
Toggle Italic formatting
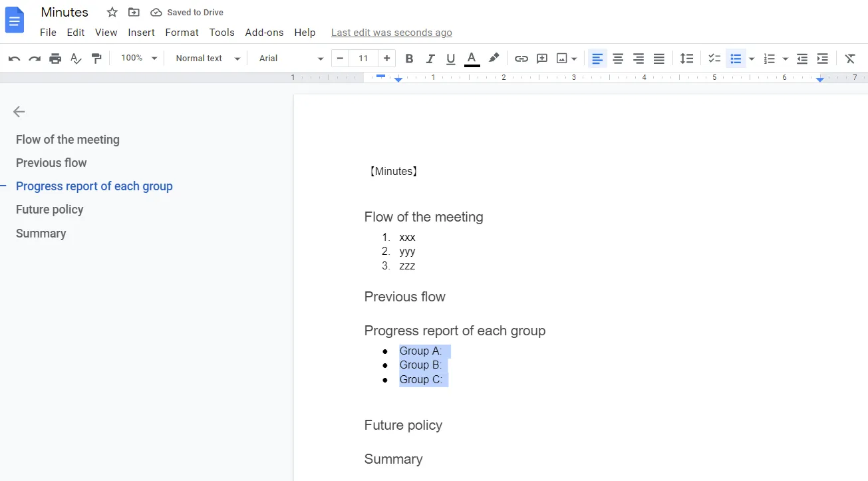tap(430, 59)
